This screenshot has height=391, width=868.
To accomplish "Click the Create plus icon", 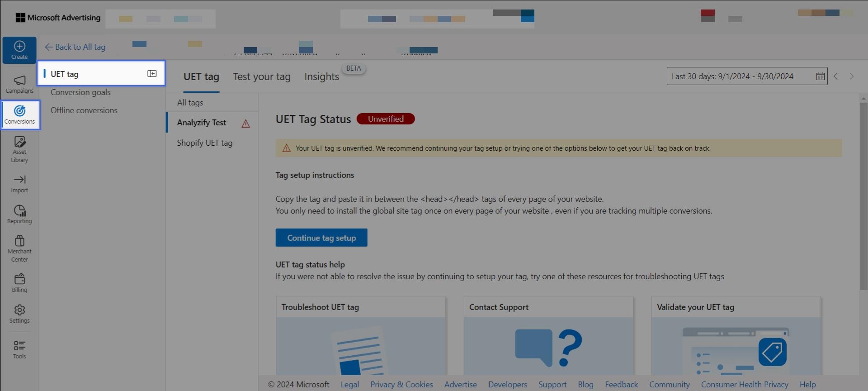I will point(19,46).
